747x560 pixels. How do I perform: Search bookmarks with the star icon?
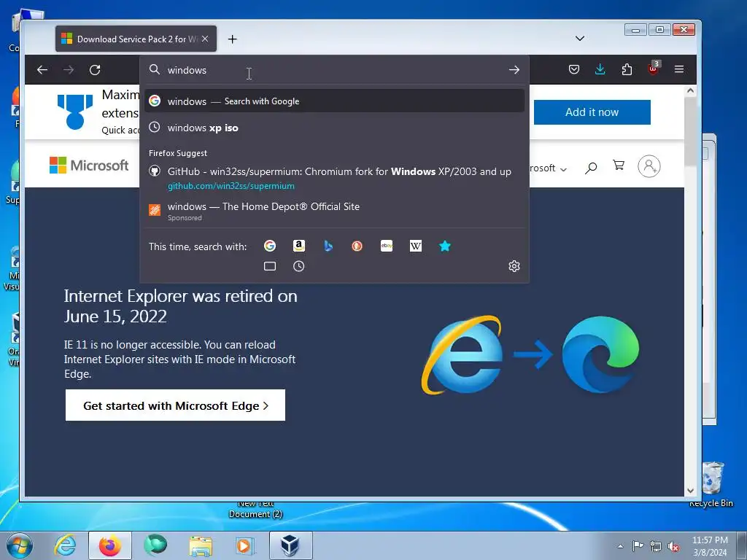(x=445, y=246)
